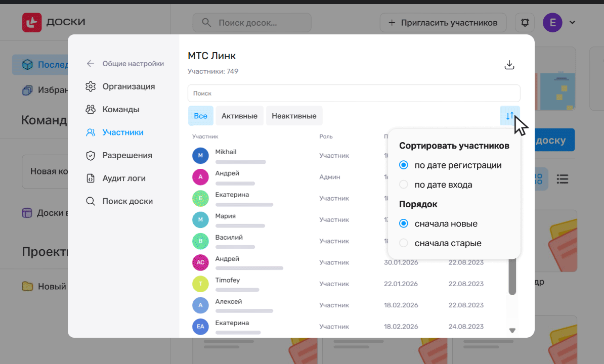Image resolution: width=604 pixels, height=364 pixels.
Task: Choose сначала новые order option
Action: [404, 223]
